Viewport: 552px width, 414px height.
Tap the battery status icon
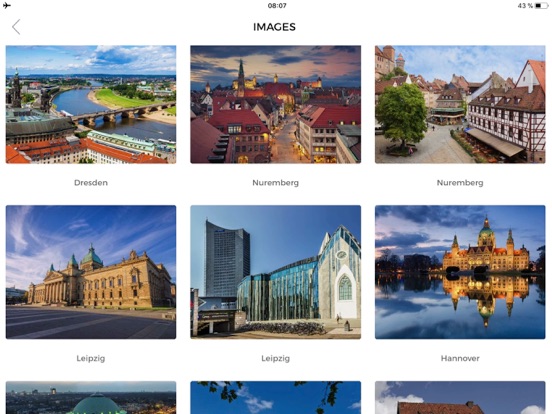click(541, 6)
